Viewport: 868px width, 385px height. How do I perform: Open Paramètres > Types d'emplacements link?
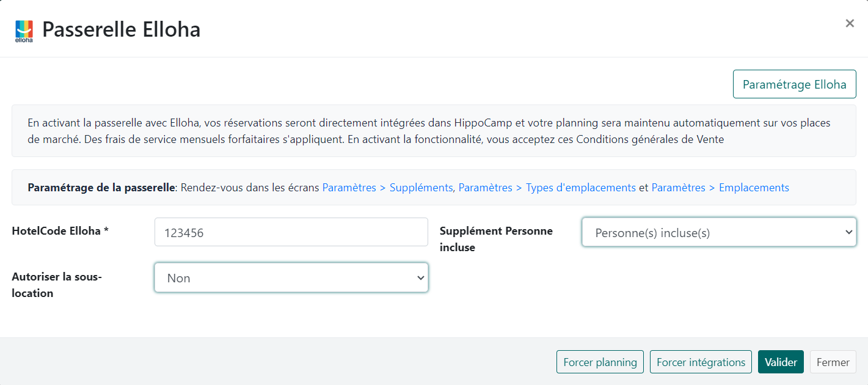tap(547, 188)
